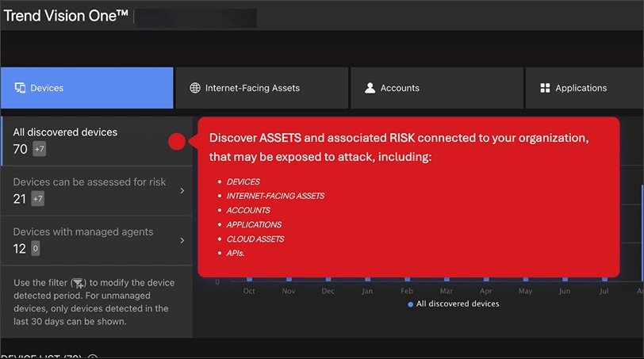Open the Devices tab
Screen dimensions: 644x359
(86, 88)
